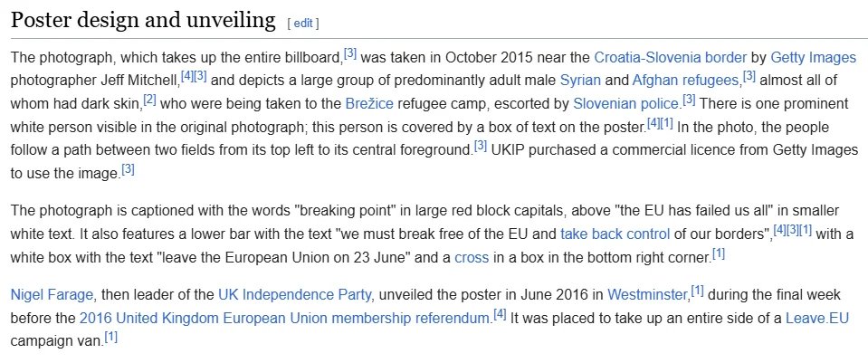Open the cross article link
This screenshot has height=363, width=868.
tap(472, 258)
